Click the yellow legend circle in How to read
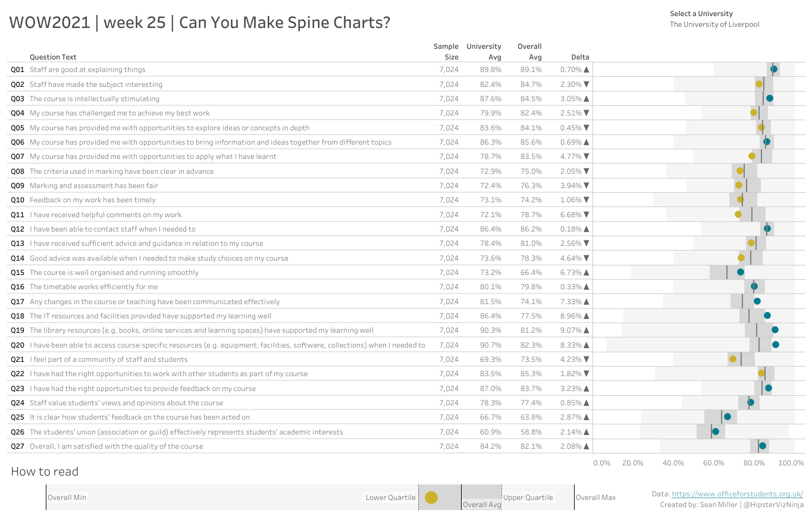 coord(431,498)
